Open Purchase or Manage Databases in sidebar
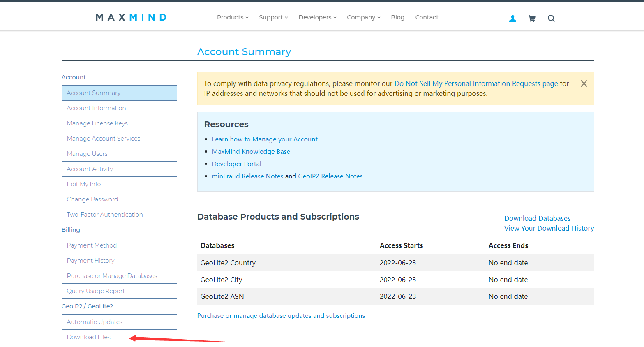The height and width of the screenshot is (347, 644). (x=119, y=276)
